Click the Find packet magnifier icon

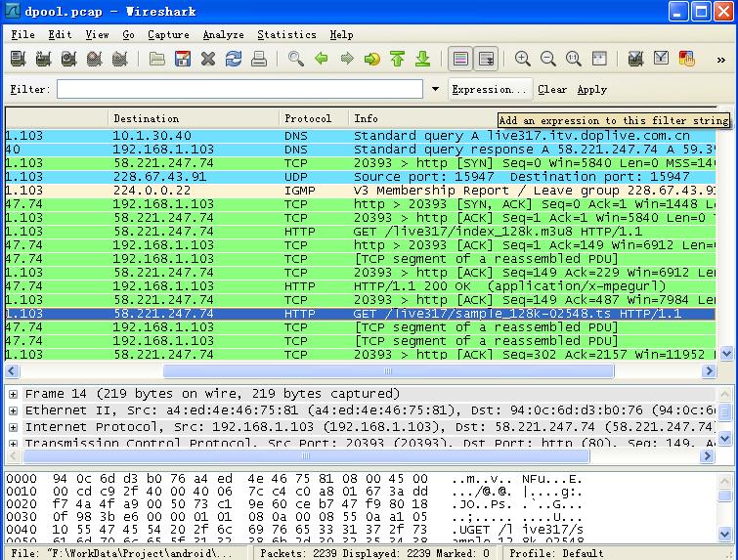coord(295,60)
